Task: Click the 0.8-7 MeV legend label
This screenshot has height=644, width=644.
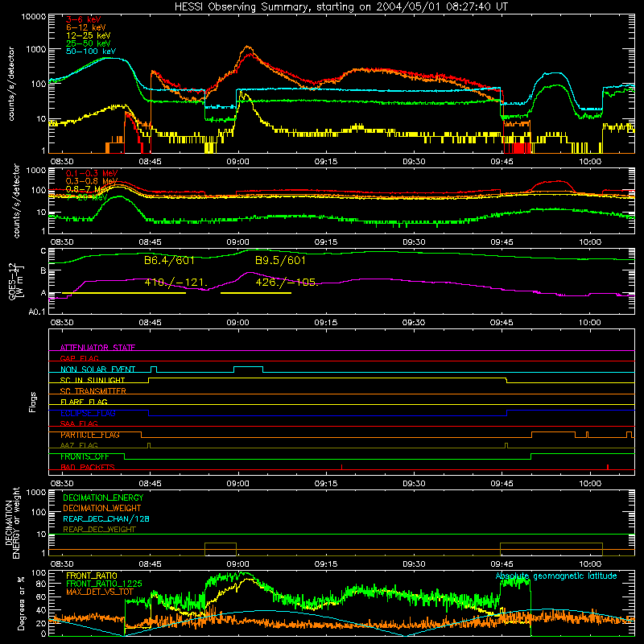Action: click(87, 189)
